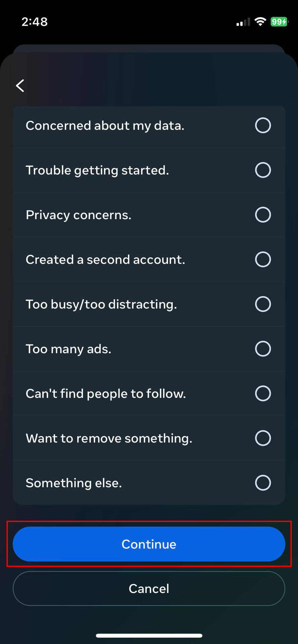Tap the "Too many ads." reason text
Image resolution: width=298 pixels, height=644 pixels.
tap(69, 349)
